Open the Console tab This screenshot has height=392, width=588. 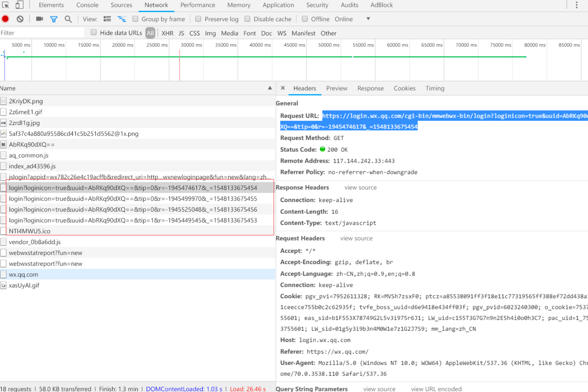87,5
